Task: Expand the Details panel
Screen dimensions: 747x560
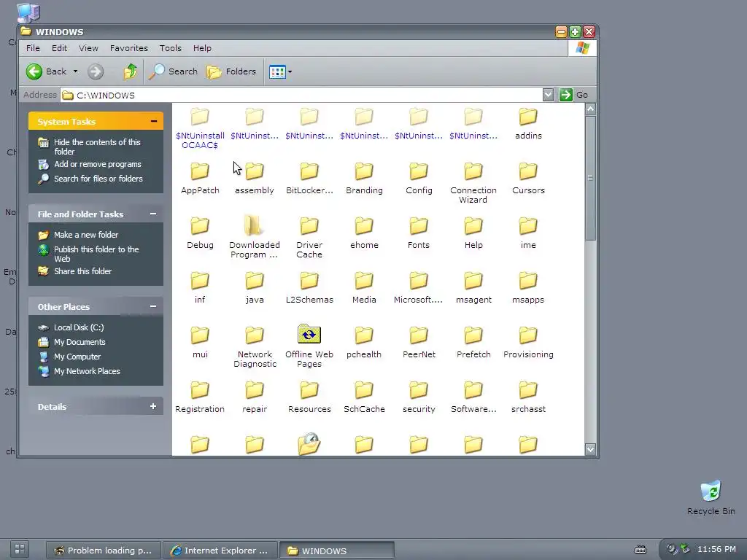Action: (x=153, y=406)
